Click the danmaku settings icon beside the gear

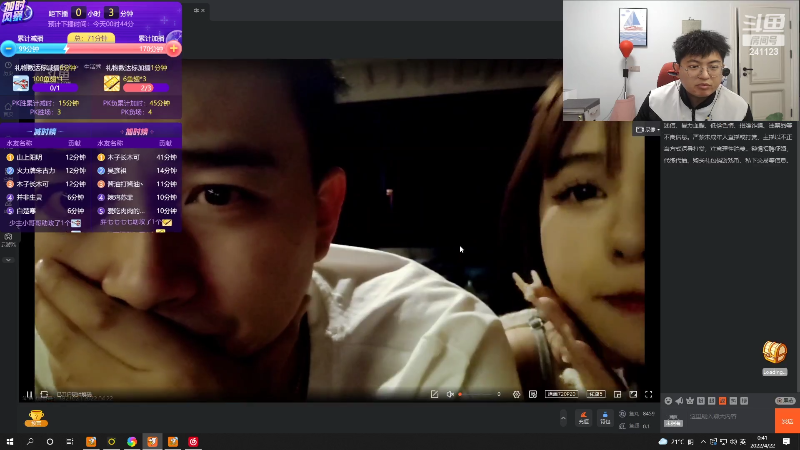click(533, 394)
